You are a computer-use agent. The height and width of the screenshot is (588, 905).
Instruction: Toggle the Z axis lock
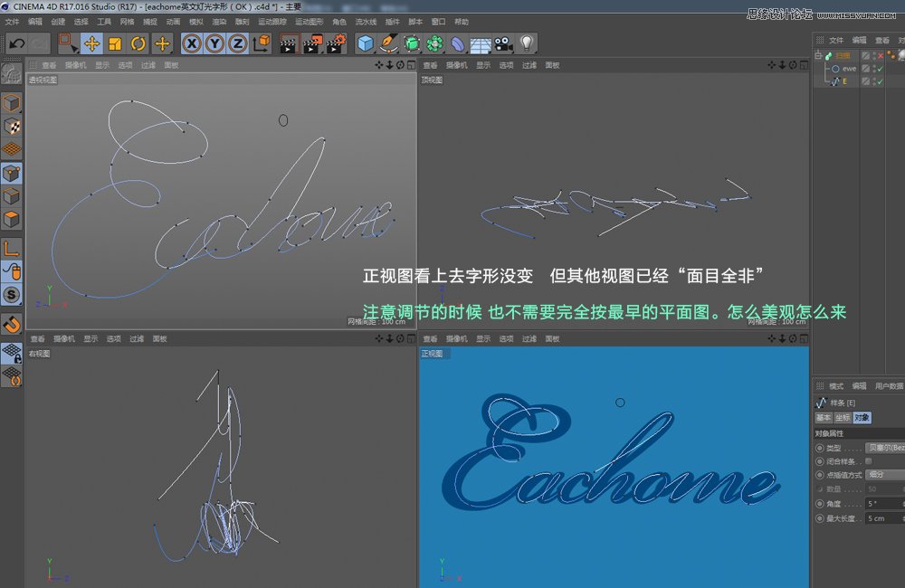coord(238,43)
